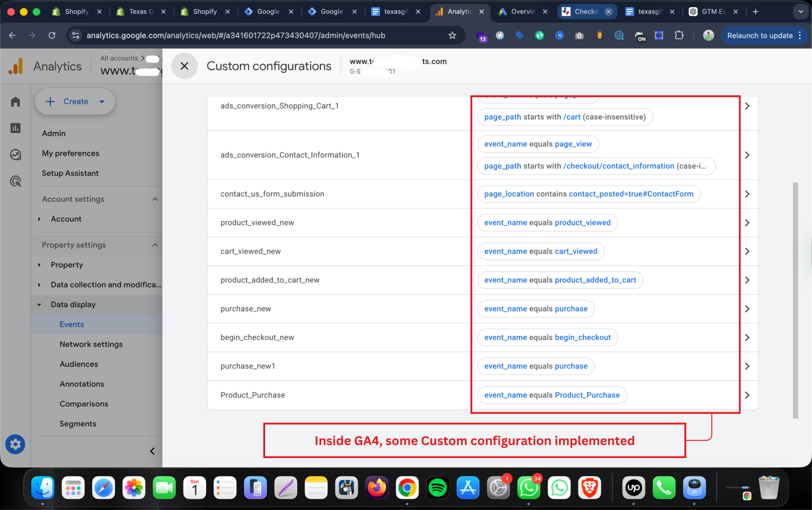The height and width of the screenshot is (510, 812).
Task: Open the Advertising icon in left rail
Action: tap(16, 181)
